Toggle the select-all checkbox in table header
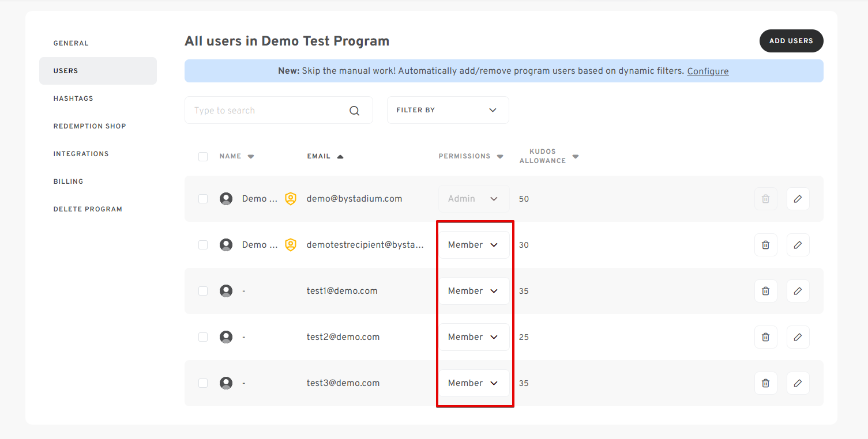 coord(203,157)
